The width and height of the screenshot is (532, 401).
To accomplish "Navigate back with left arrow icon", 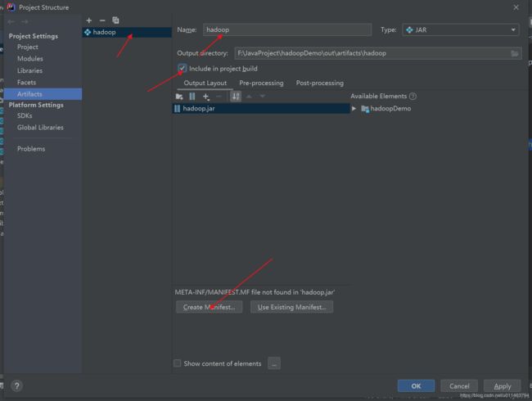I will tap(11, 22).
